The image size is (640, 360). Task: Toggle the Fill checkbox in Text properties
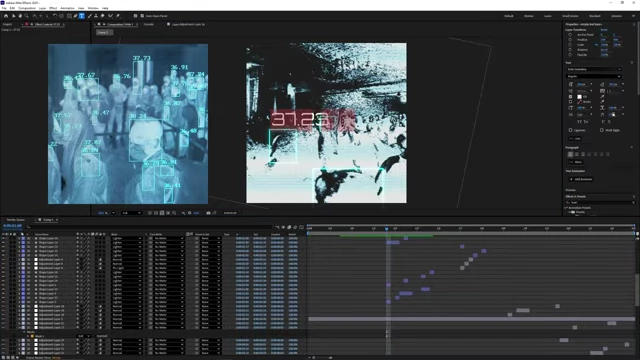coord(571,97)
